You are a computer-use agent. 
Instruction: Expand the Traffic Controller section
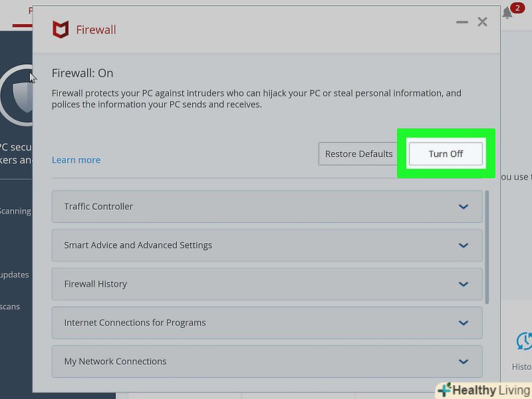coord(267,207)
